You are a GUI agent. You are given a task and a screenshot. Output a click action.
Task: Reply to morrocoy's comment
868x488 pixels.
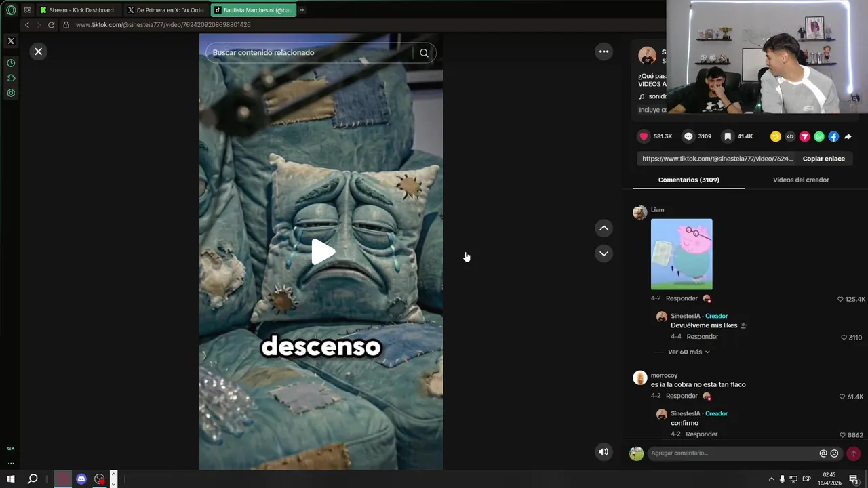tap(682, 396)
